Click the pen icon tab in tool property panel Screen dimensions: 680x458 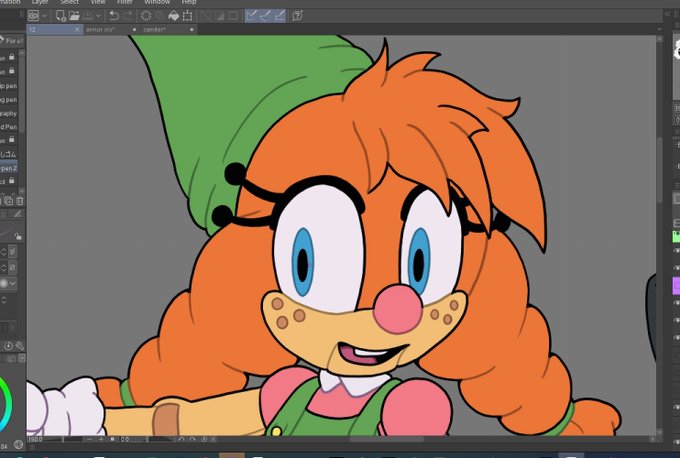pos(18,214)
